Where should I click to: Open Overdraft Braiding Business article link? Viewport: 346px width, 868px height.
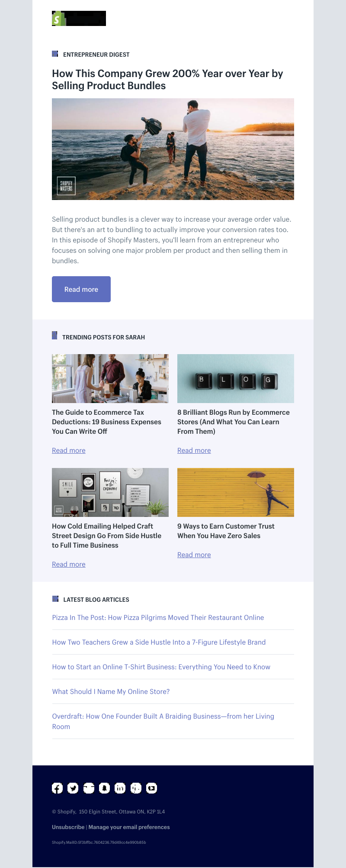click(x=163, y=721)
